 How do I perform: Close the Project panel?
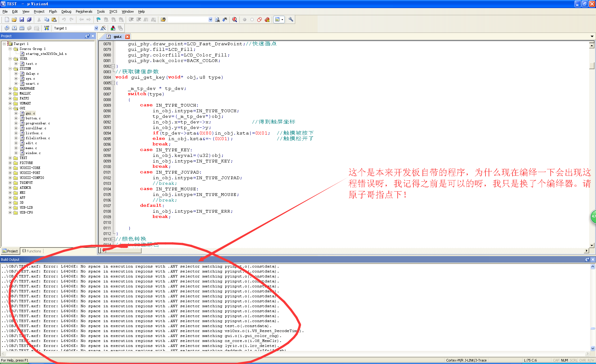click(93, 36)
